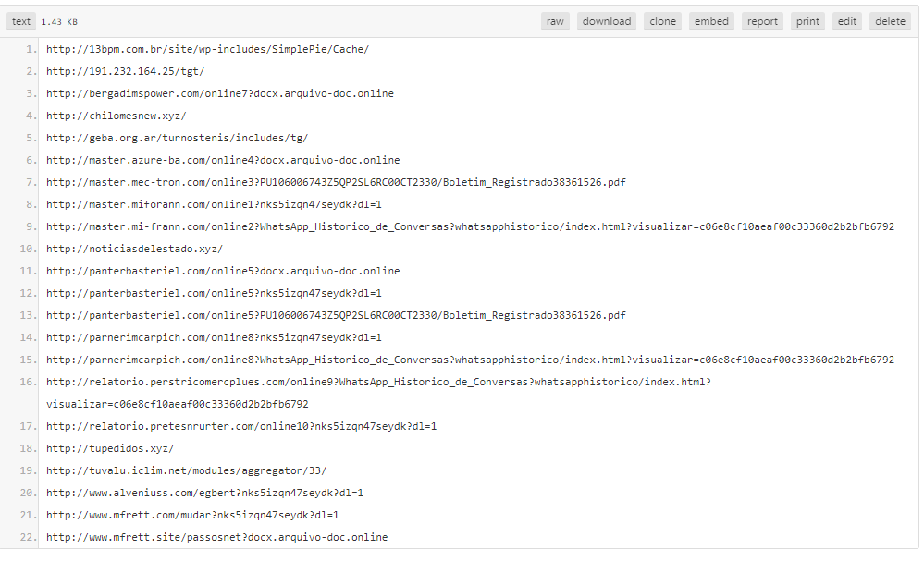Click the text syntax label
Viewport: 924px width, 561px height.
pos(21,21)
